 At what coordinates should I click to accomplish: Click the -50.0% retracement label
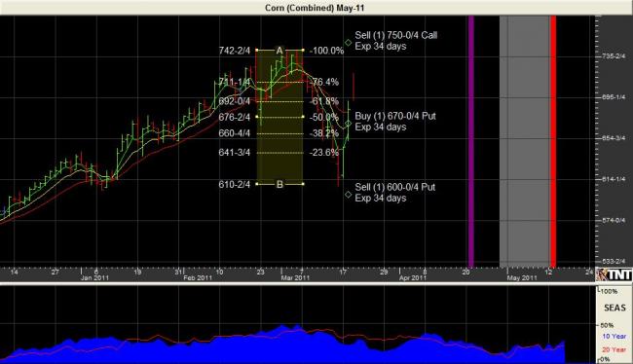tap(324, 117)
